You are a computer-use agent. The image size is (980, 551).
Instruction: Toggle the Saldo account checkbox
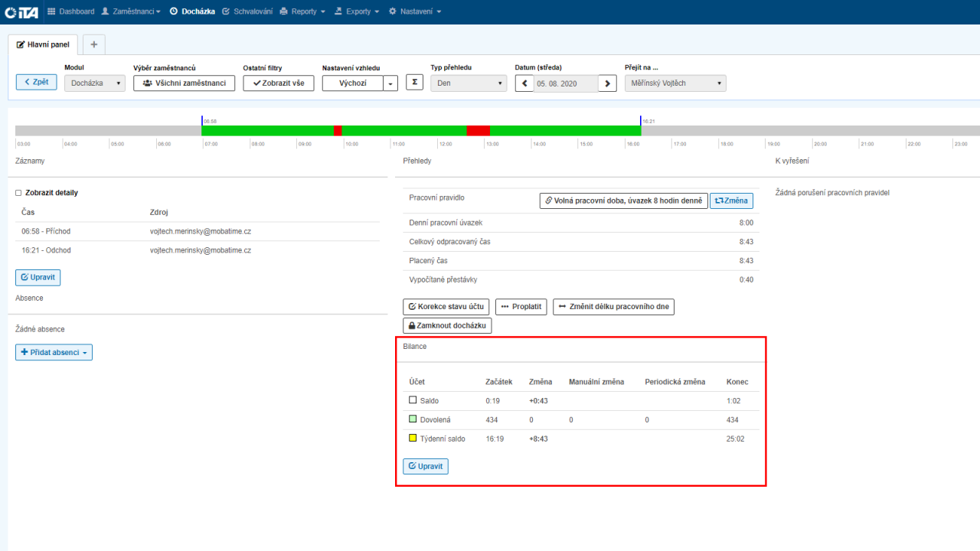coord(413,400)
